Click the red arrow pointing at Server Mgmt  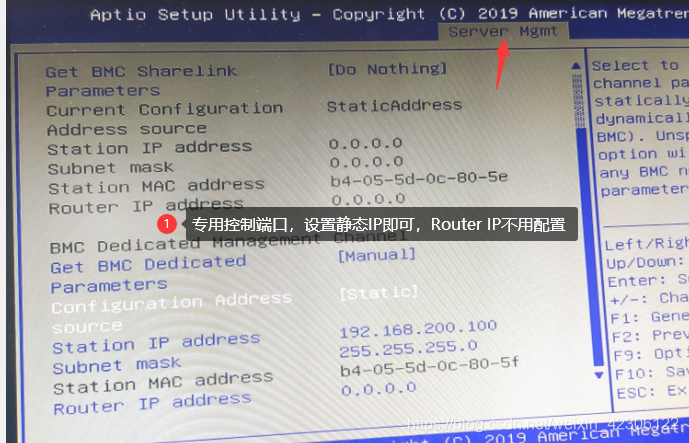coord(502,63)
